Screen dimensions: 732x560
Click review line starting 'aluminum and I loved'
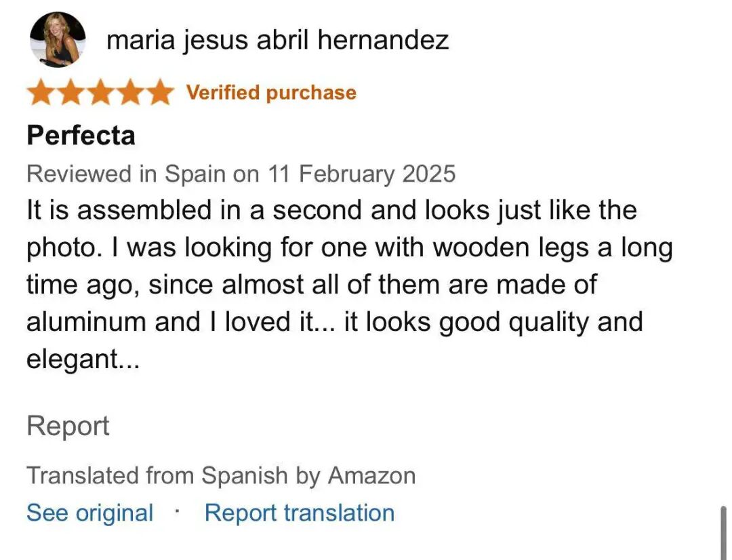point(334,321)
